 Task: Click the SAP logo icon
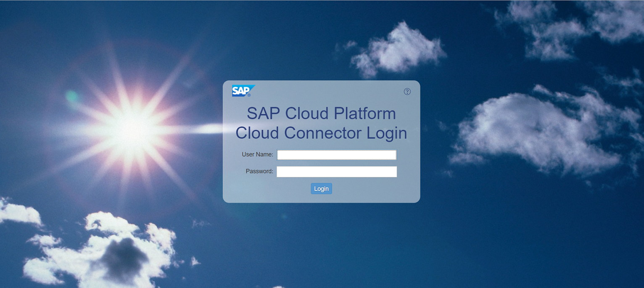point(243,91)
